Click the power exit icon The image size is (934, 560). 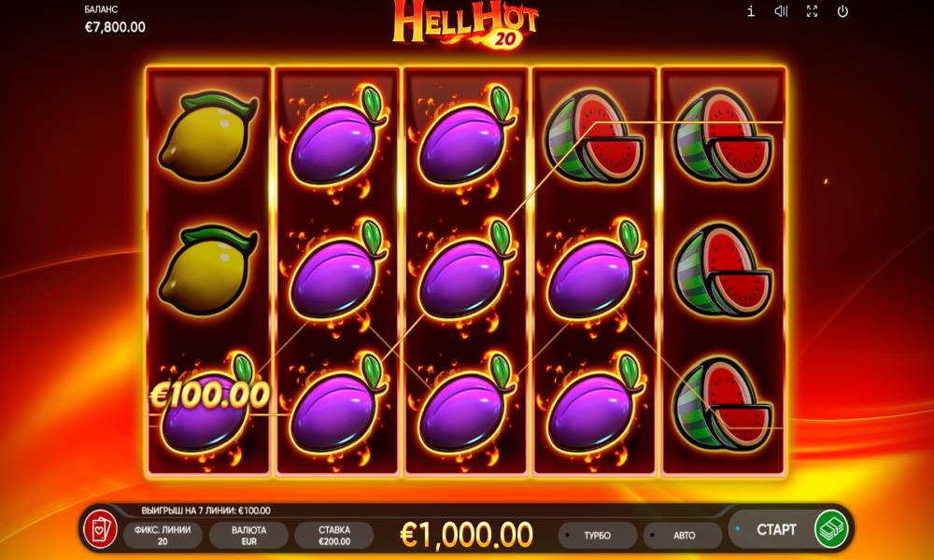tap(842, 11)
